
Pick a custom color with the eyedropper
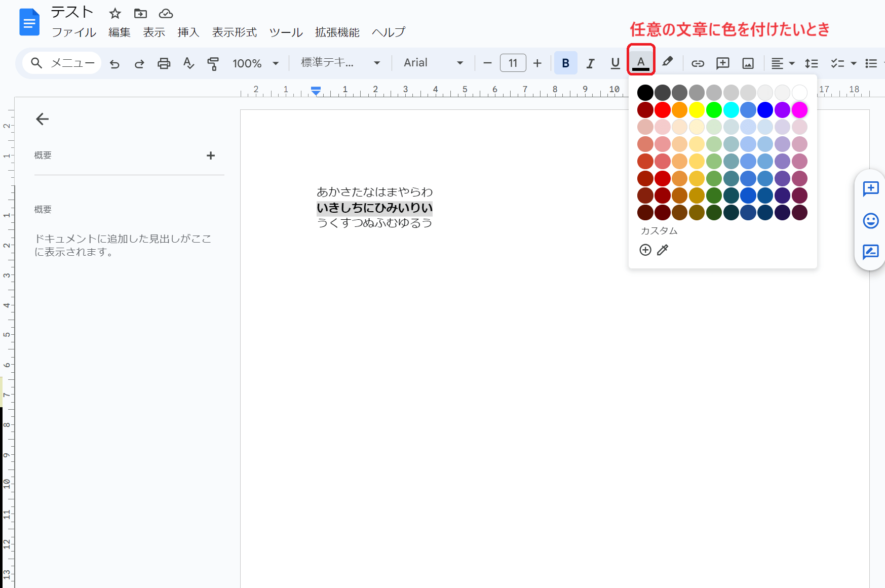(663, 250)
